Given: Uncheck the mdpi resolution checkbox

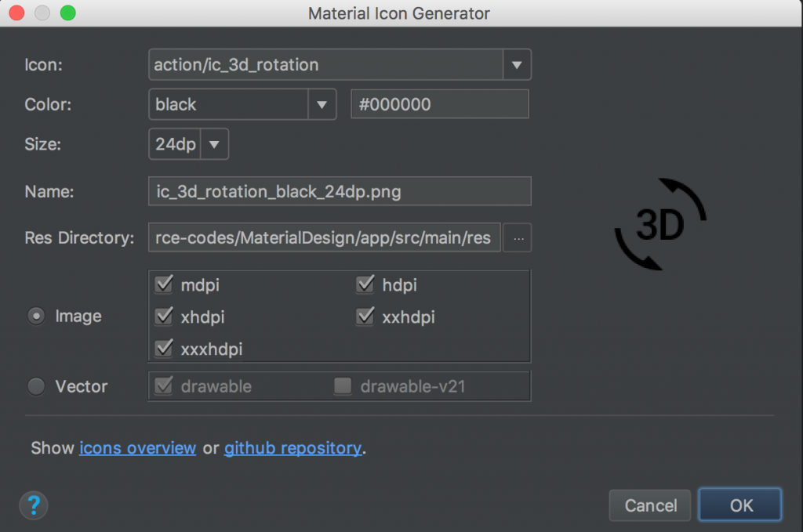Looking at the screenshot, I should 163,284.
